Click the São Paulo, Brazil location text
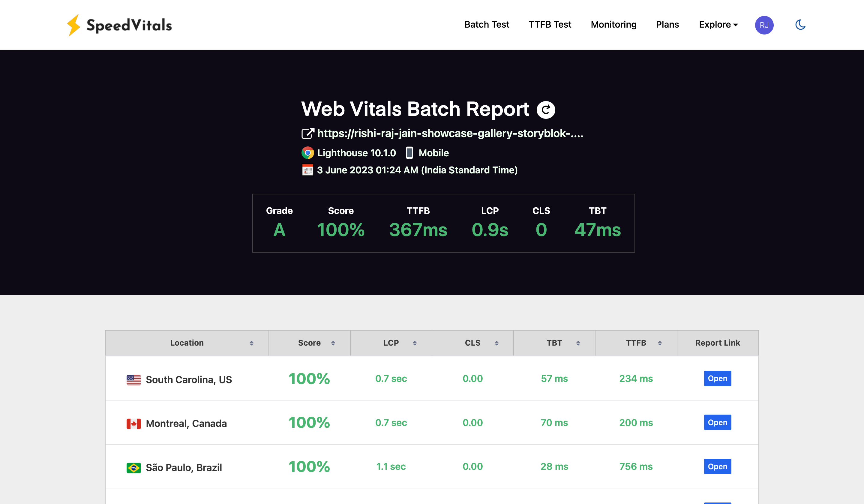This screenshot has width=864, height=504. [184, 468]
